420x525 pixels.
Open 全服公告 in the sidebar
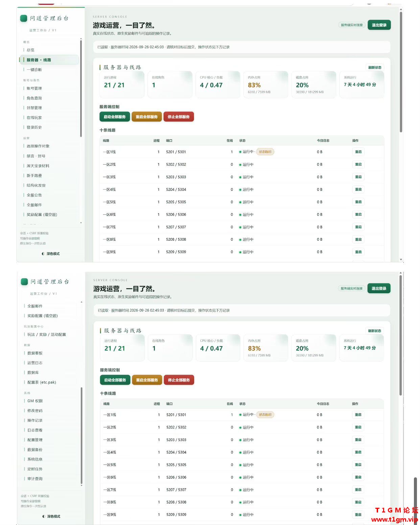[x=34, y=195]
